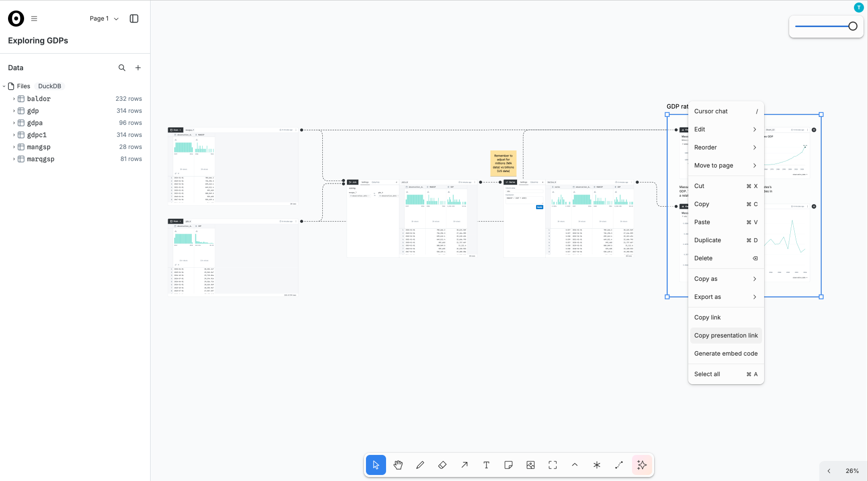This screenshot has height=481, width=868.
Task: Select the Text tool
Action: click(486, 465)
